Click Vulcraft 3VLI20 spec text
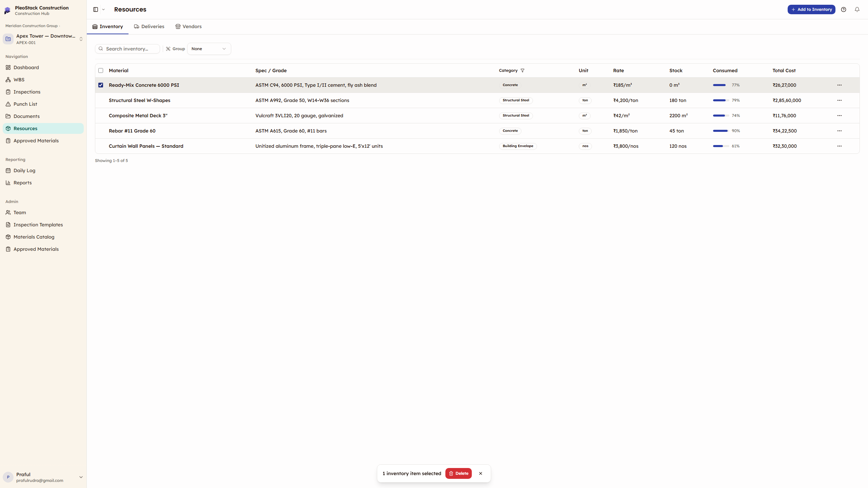868x488 pixels. (x=299, y=116)
